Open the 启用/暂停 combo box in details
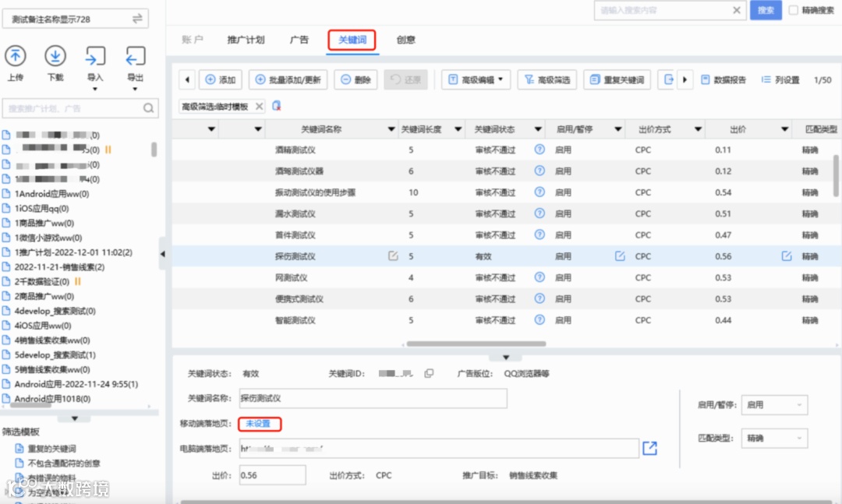The height and width of the screenshot is (504, 842). (774, 405)
